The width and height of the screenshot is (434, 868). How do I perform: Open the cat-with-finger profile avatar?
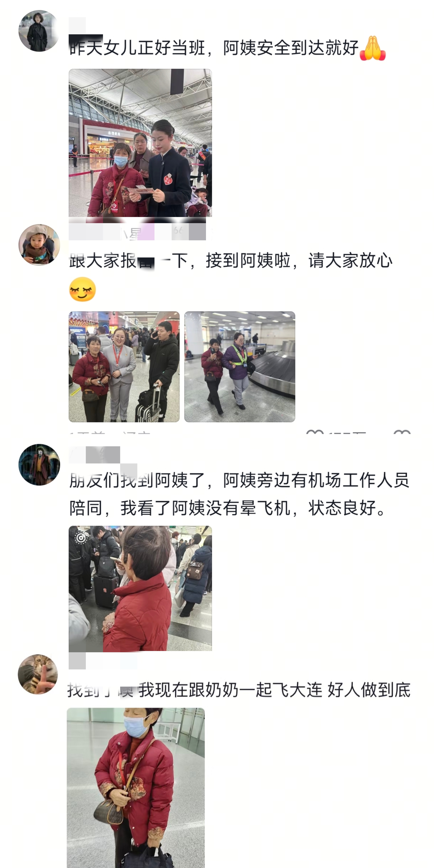[x=38, y=674]
